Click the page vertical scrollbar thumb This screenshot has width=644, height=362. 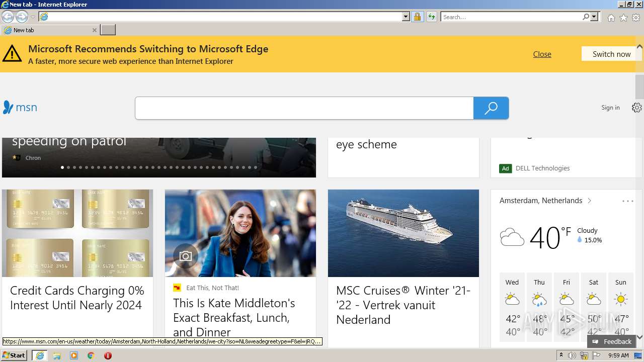point(639,86)
